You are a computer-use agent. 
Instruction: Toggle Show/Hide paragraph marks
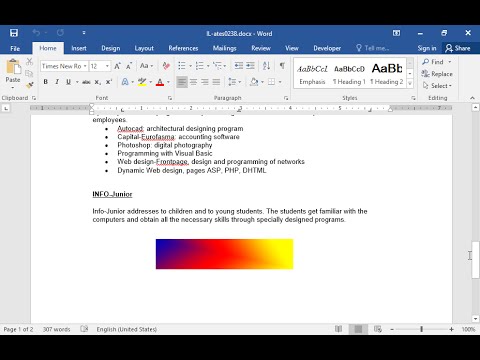tap(282, 66)
